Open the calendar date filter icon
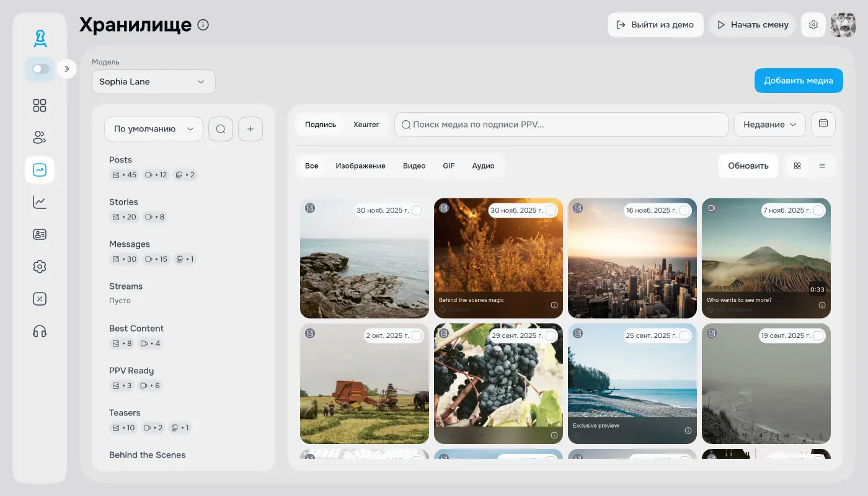This screenshot has height=496, width=868. (823, 124)
